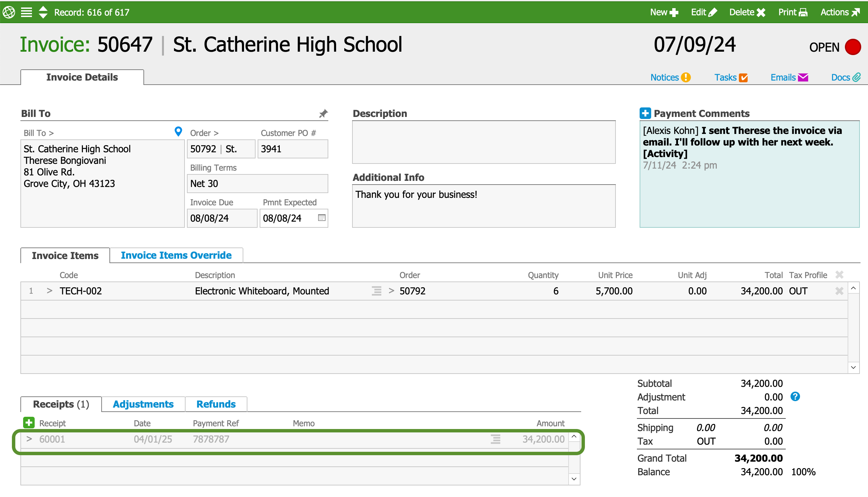Open calendar picker for Pmnt Expected

point(322,218)
